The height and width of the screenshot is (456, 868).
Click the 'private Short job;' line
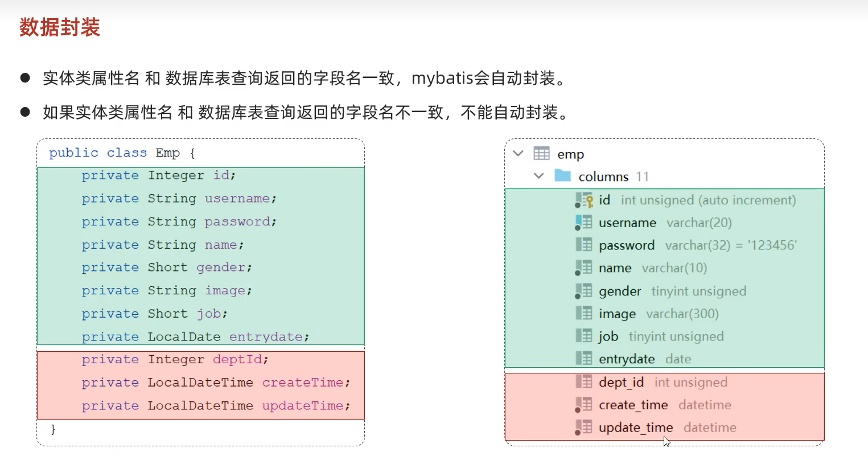[154, 314]
